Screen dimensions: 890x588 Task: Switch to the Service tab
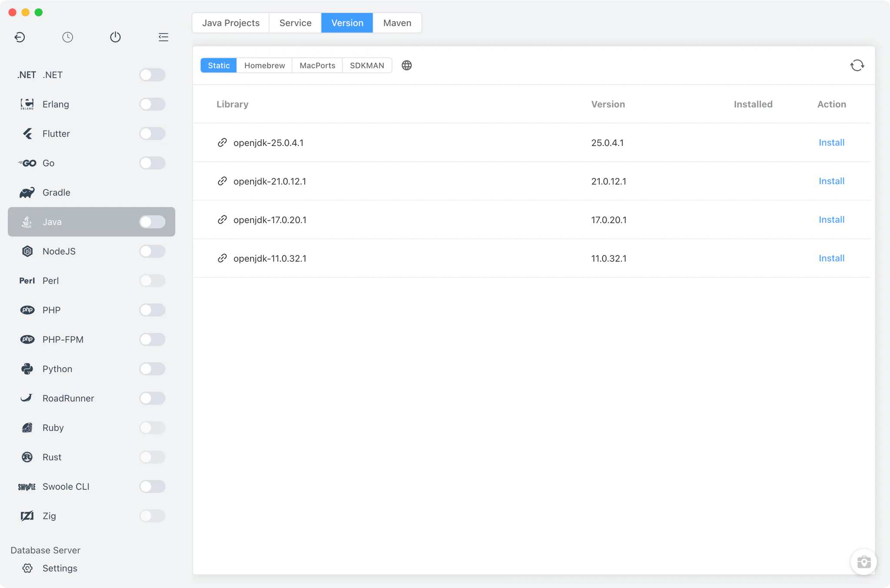click(296, 23)
